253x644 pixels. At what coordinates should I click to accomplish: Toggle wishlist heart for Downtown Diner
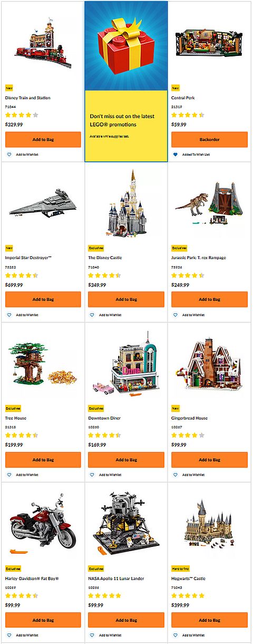92,475
